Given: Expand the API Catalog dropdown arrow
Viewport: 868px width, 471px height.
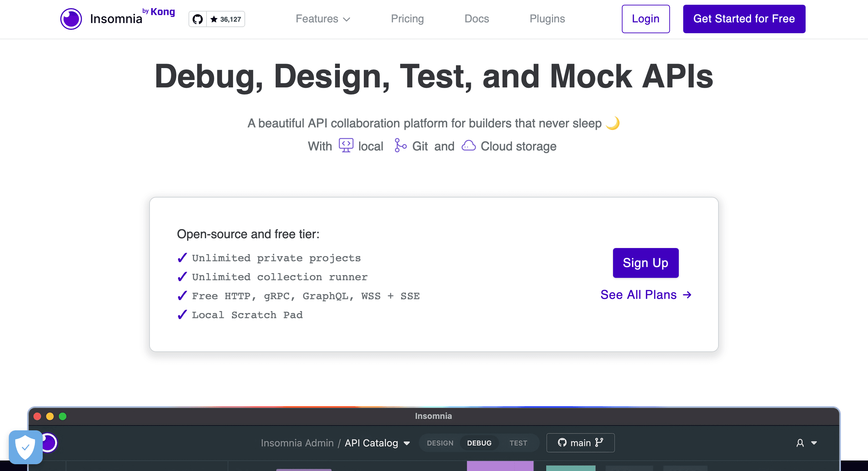Looking at the screenshot, I should [x=407, y=443].
